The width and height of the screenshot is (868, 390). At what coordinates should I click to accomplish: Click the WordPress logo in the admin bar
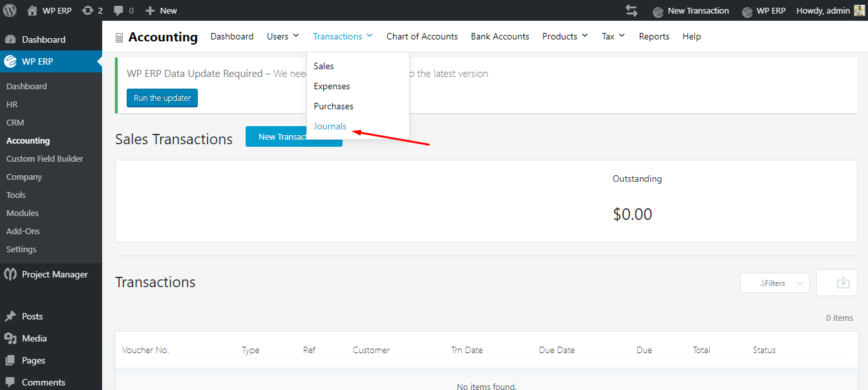tap(9, 10)
